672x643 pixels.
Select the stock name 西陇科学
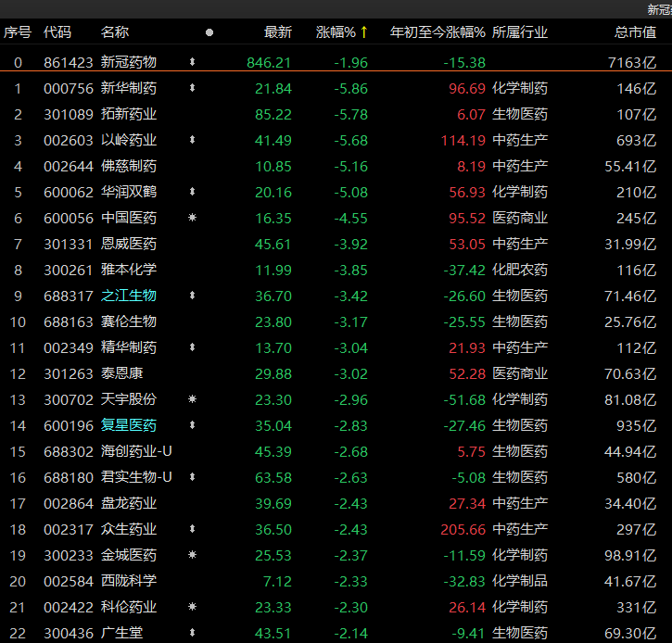129,581
